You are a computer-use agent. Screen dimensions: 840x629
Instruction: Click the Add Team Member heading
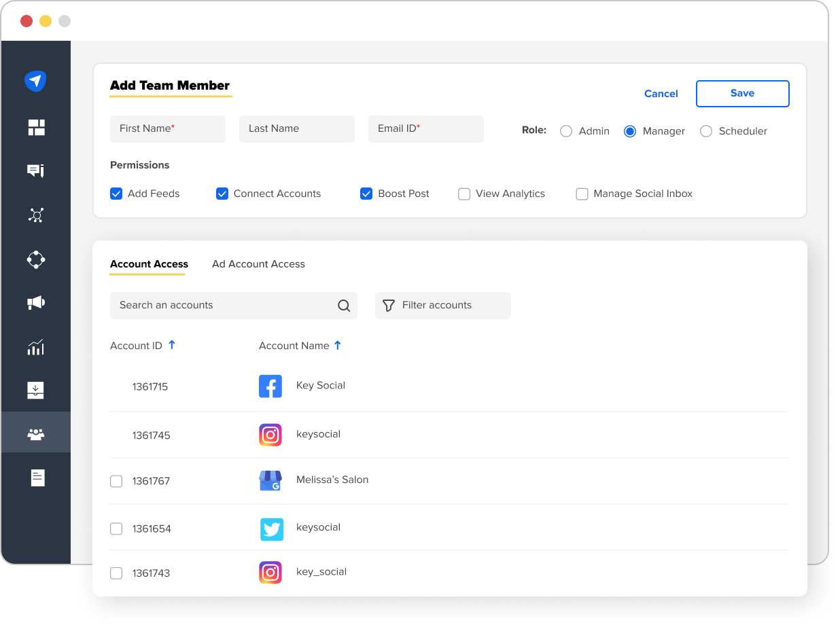click(x=170, y=86)
